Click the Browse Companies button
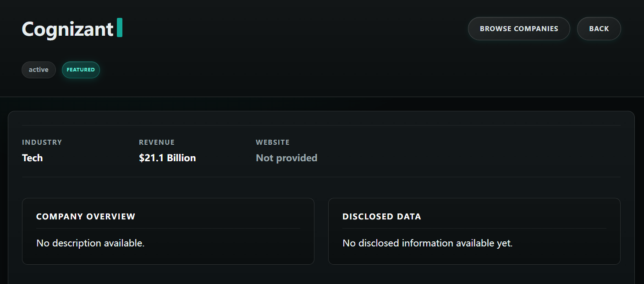 (x=519, y=29)
